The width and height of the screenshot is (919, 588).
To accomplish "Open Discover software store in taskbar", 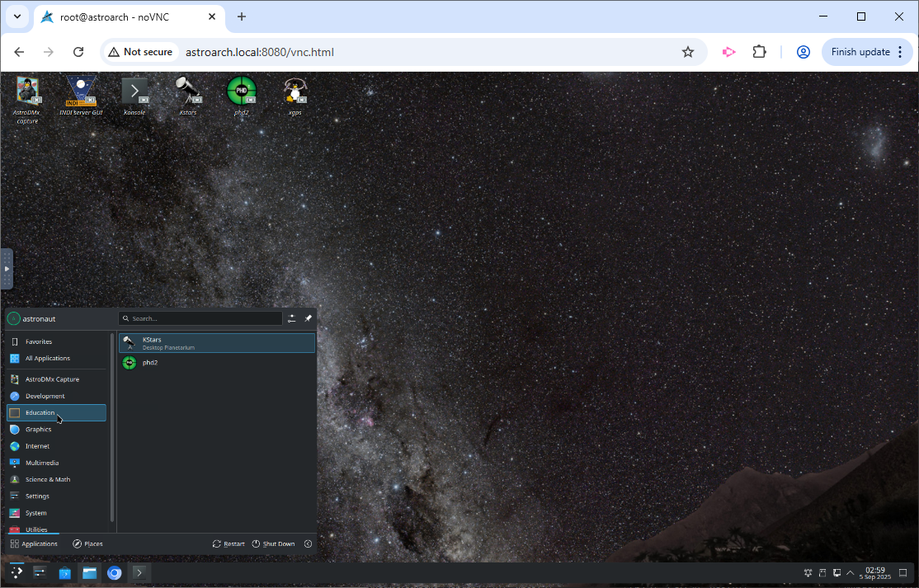I will point(64,572).
